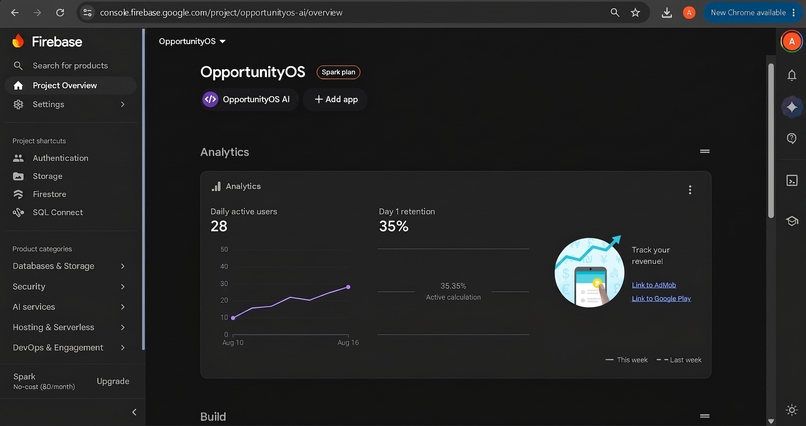Expand Hosting & Serverless category
Viewport: 806px width, 426px height.
(69, 327)
